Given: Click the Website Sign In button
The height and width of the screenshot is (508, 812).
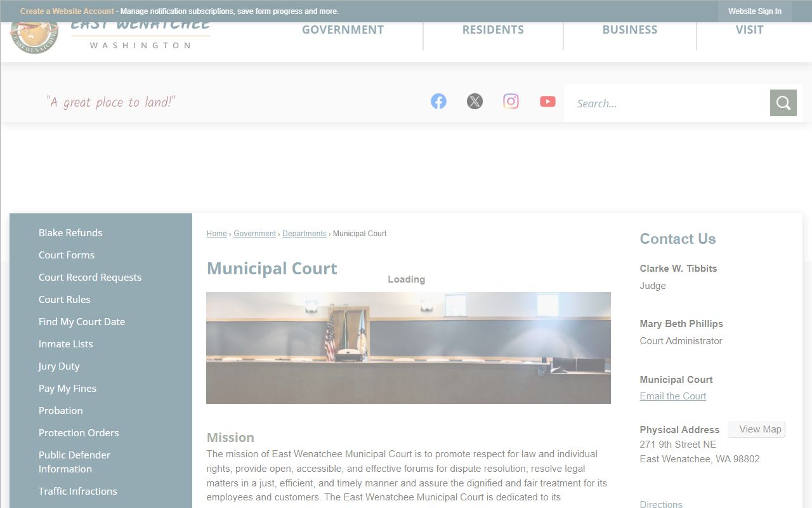Looking at the screenshot, I should point(755,11).
